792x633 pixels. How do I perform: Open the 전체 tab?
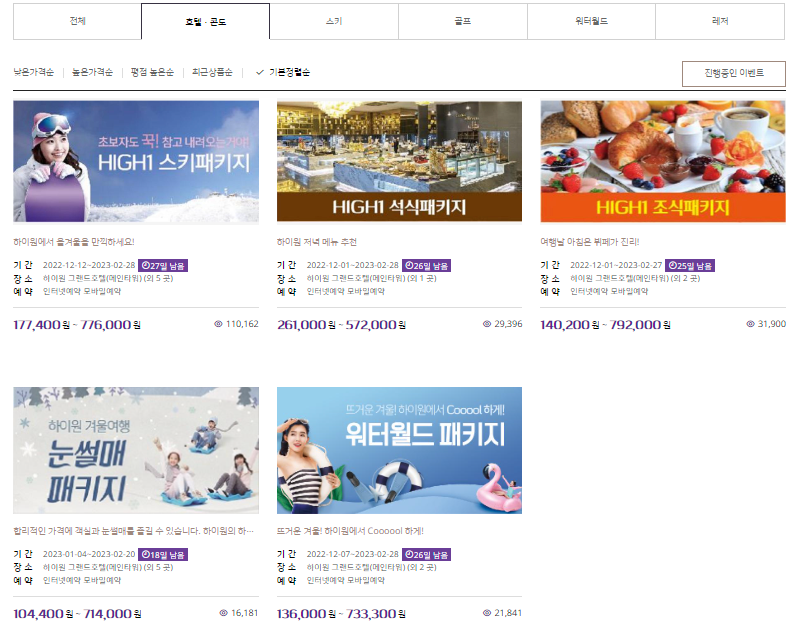coord(77,21)
